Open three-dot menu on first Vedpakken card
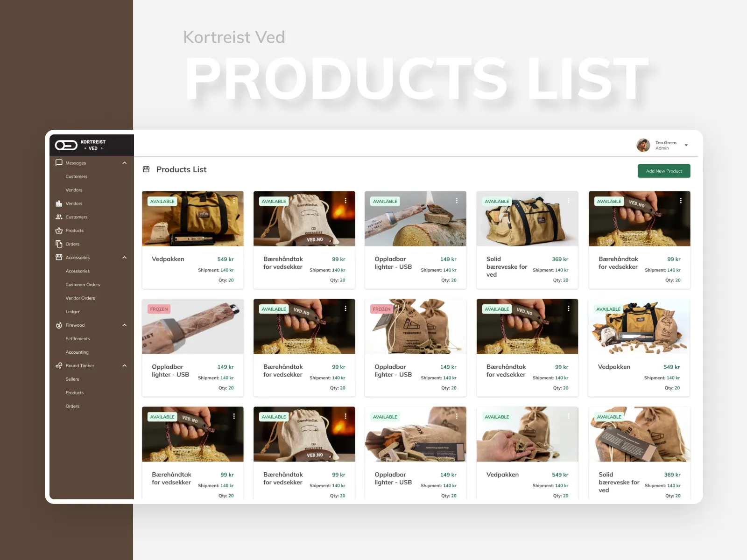The width and height of the screenshot is (747, 560). (234, 201)
